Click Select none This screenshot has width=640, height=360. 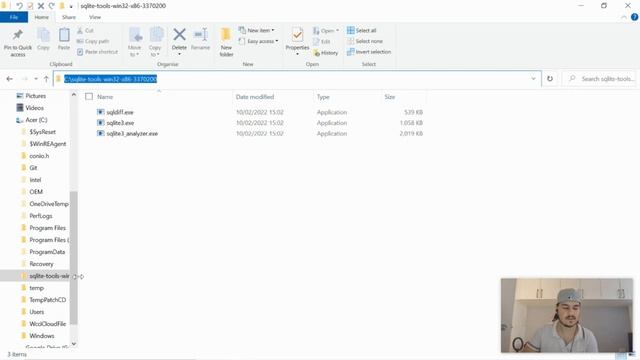point(365,41)
